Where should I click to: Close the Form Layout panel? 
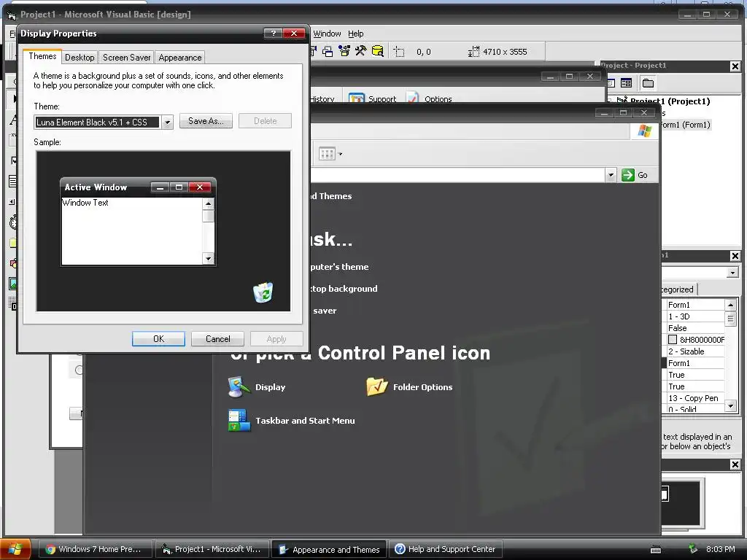click(x=735, y=464)
